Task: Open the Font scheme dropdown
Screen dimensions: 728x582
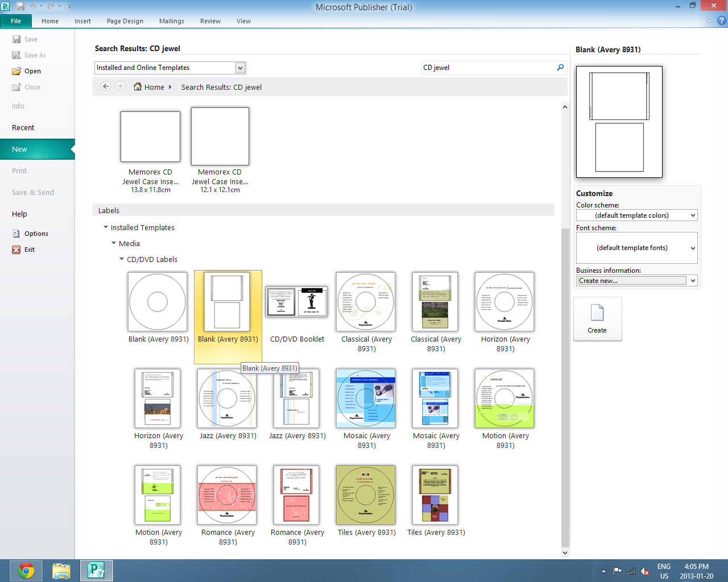Action: coord(692,248)
